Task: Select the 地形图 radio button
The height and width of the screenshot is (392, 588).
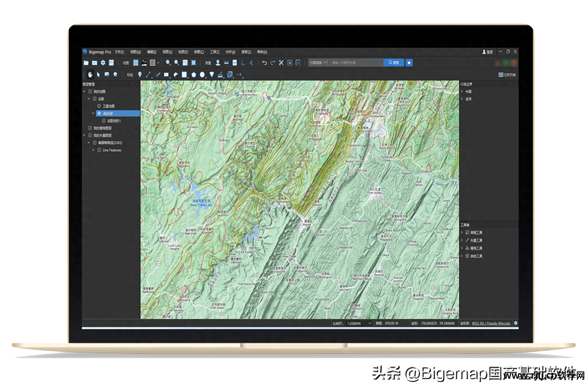Action: (99, 113)
